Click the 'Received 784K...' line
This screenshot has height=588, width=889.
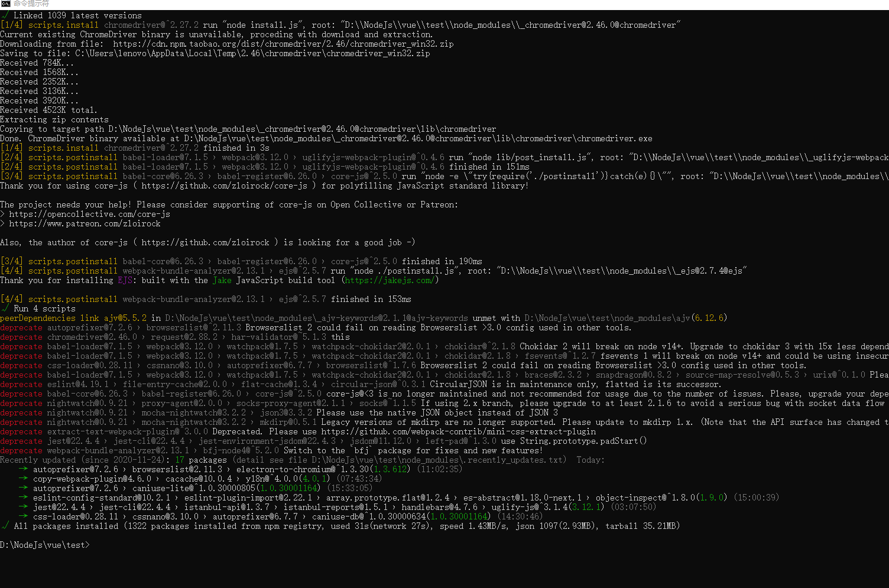tap(37, 63)
